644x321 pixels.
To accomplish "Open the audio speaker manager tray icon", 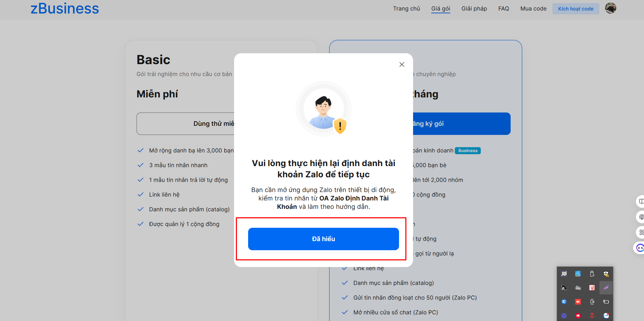I will (x=564, y=288).
